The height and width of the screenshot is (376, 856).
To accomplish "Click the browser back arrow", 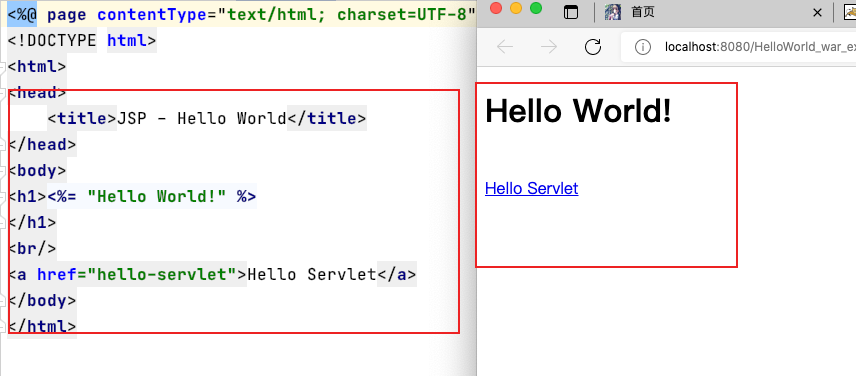I will [505, 47].
